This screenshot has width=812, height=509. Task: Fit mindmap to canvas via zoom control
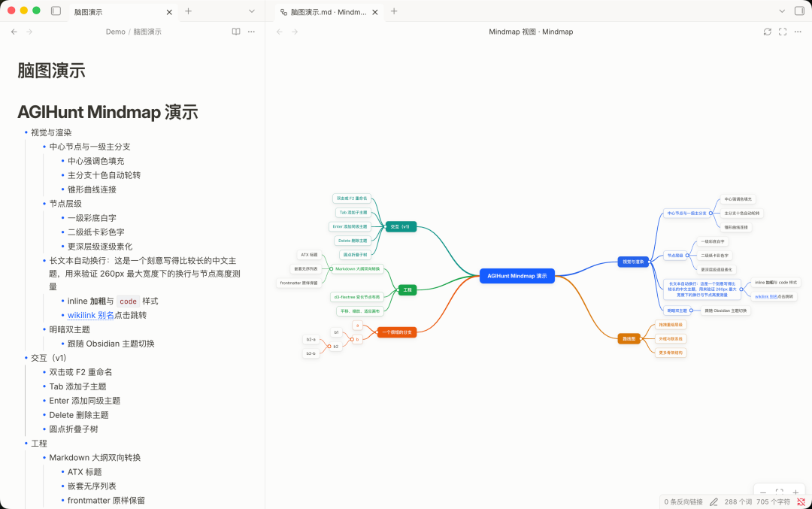pyautogui.click(x=780, y=492)
